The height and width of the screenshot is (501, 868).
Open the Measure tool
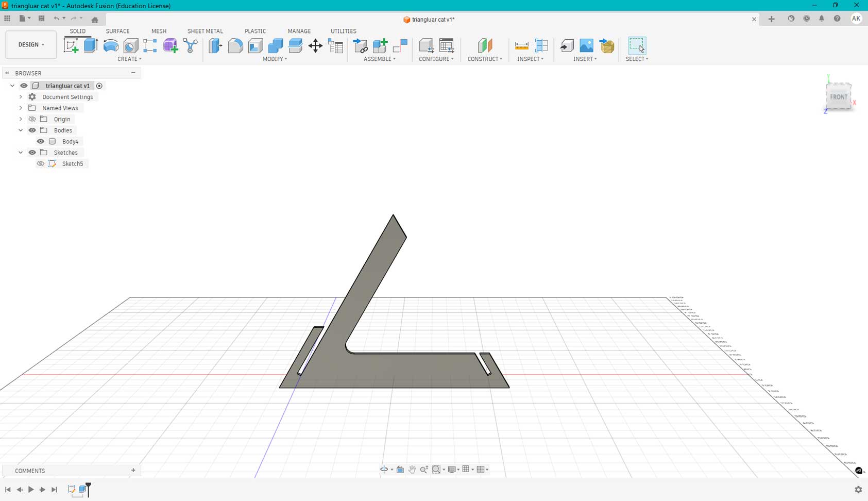click(522, 45)
